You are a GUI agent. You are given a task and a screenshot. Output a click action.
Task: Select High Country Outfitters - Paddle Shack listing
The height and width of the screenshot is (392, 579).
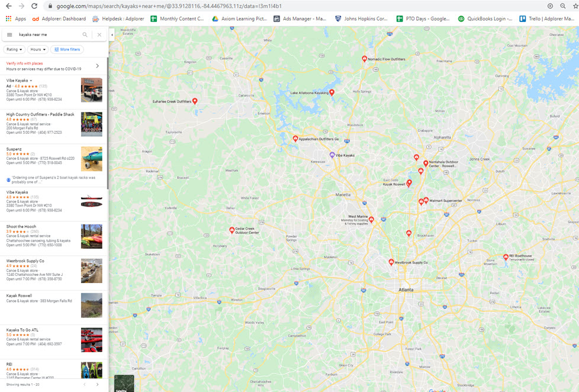40,114
